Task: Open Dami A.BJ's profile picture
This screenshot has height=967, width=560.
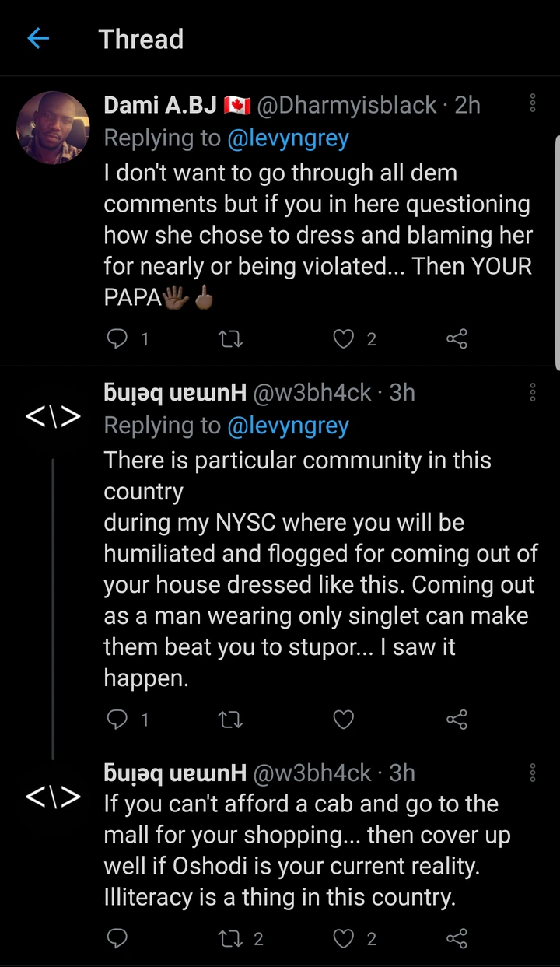Action: (x=54, y=128)
